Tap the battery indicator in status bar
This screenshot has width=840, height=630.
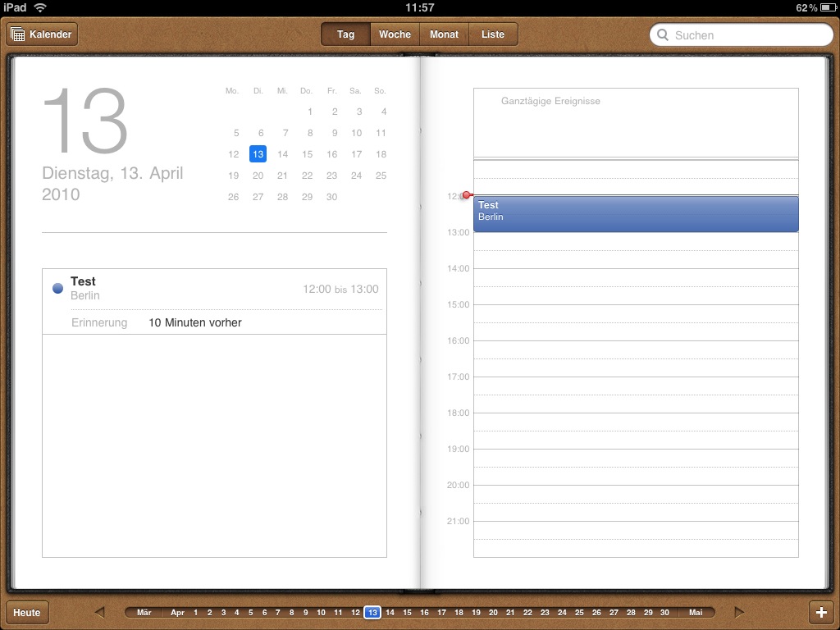point(827,7)
